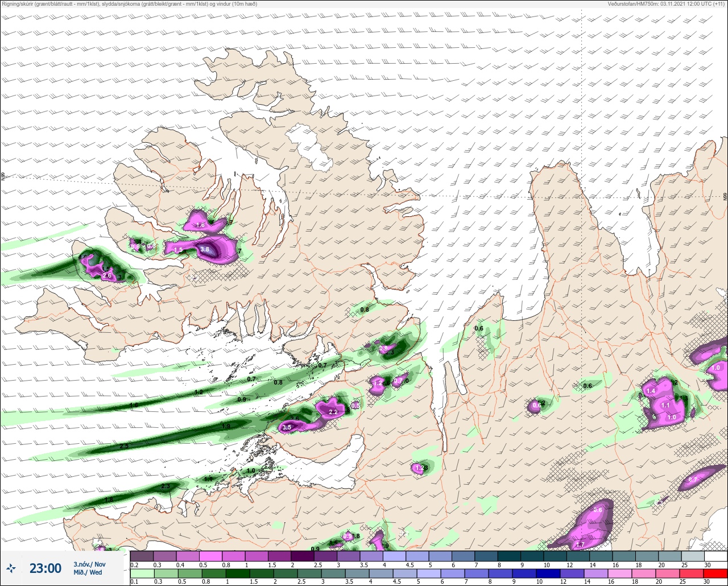
Task: Click the 'Veðurstofan/HM750m' model run timestamp
Action: [666, 3]
